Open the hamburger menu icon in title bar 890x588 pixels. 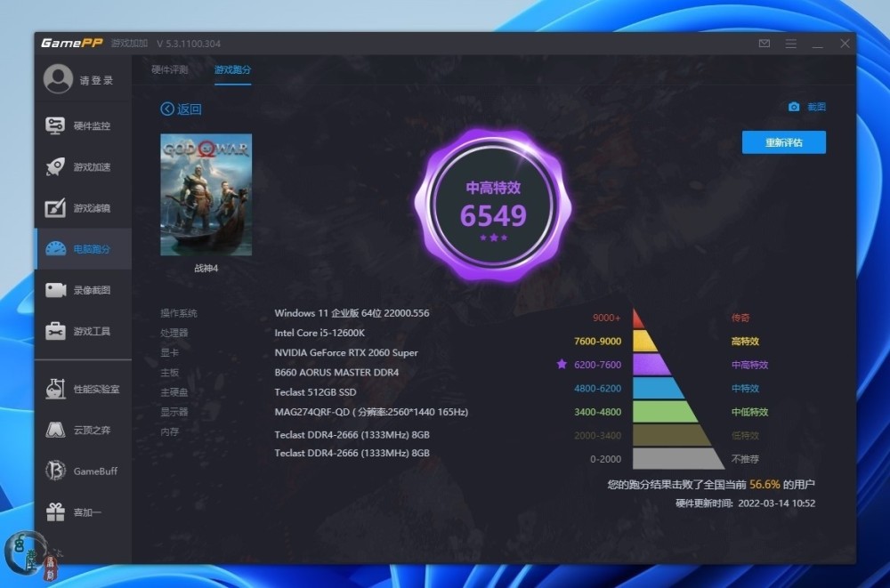click(x=790, y=44)
